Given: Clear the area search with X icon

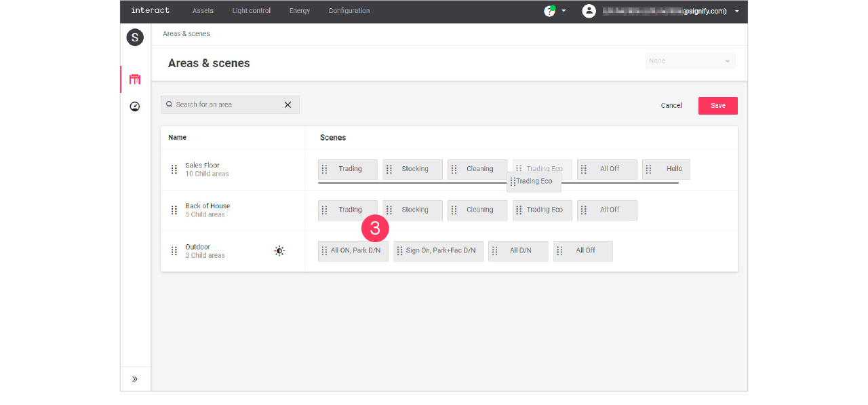Looking at the screenshot, I should click(x=288, y=104).
